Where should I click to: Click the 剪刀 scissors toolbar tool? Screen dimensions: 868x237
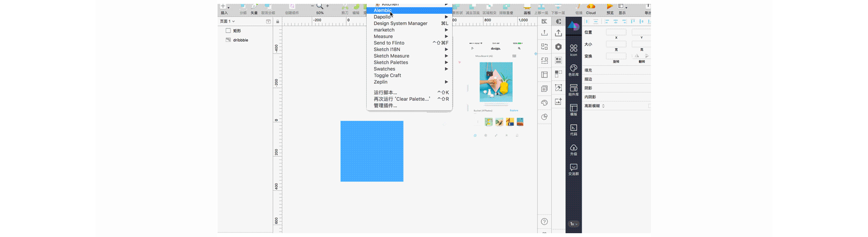[344, 9]
